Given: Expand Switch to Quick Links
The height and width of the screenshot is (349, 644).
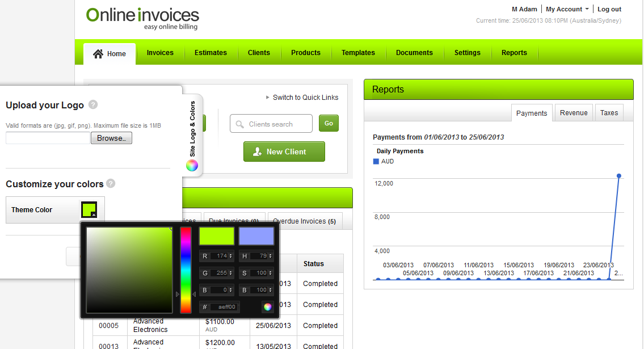Looking at the screenshot, I should [x=302, y=98].
